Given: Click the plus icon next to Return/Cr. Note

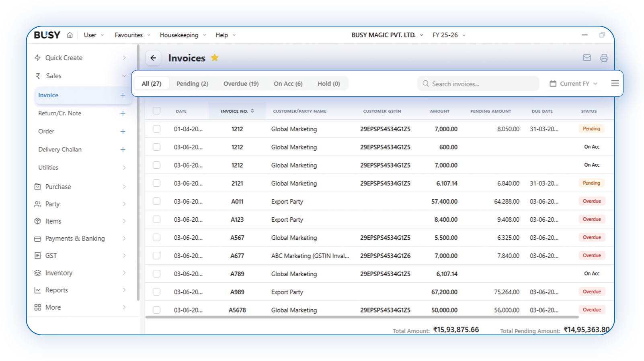Looking at the screenshot, I should [x=123, y=113].
